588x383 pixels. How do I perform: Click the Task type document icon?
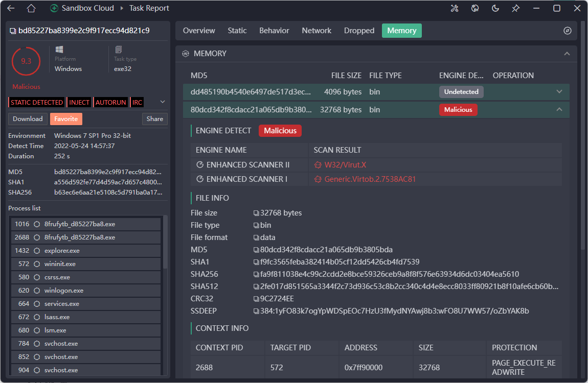point(119,50)
